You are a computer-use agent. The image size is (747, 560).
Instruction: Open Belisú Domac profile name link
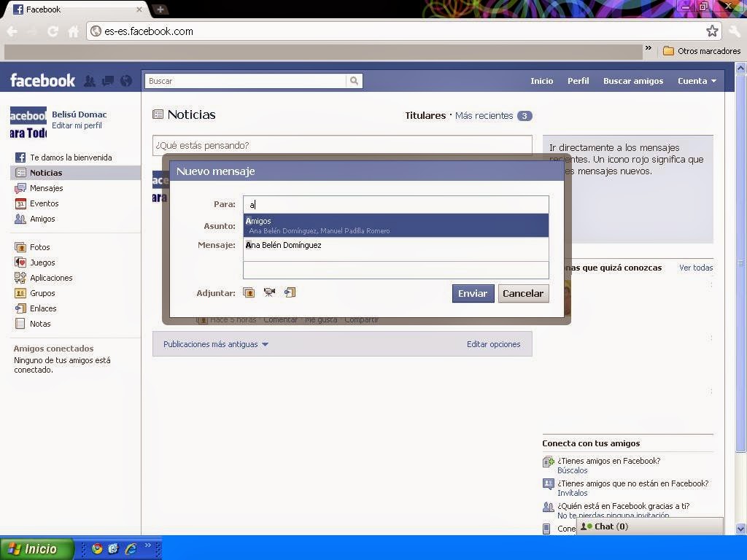(79, 114)
